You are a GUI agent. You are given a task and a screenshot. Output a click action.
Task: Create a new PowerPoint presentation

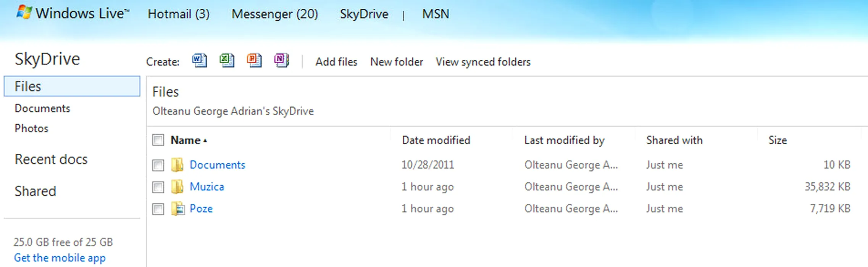pyautogui.click(x=254, y=61)
